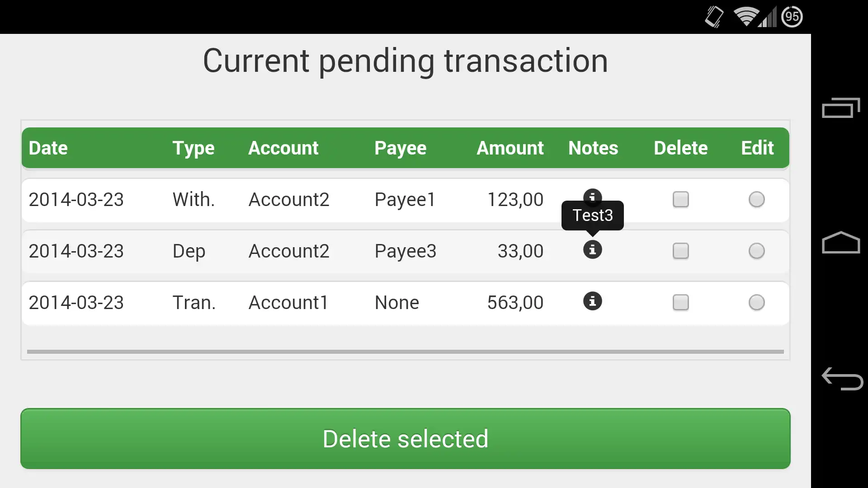This screenshot has height=488, width=868.
Task: Click the Date column header to sort
Action: click(x=47, y=147)
